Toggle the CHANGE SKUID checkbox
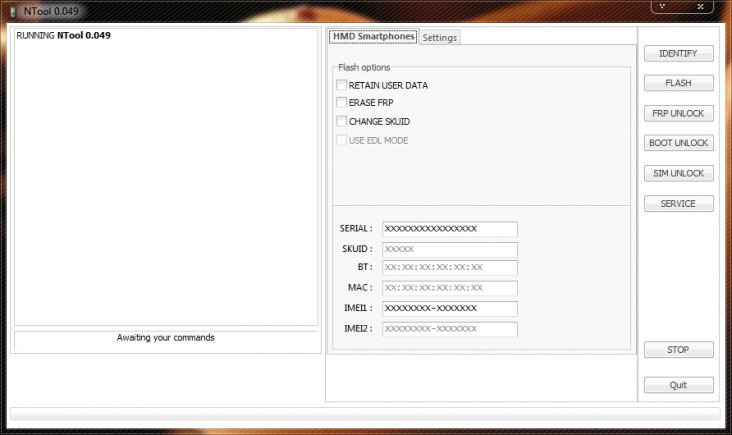Screen dimensions: 732x435 tap(342, 121)
